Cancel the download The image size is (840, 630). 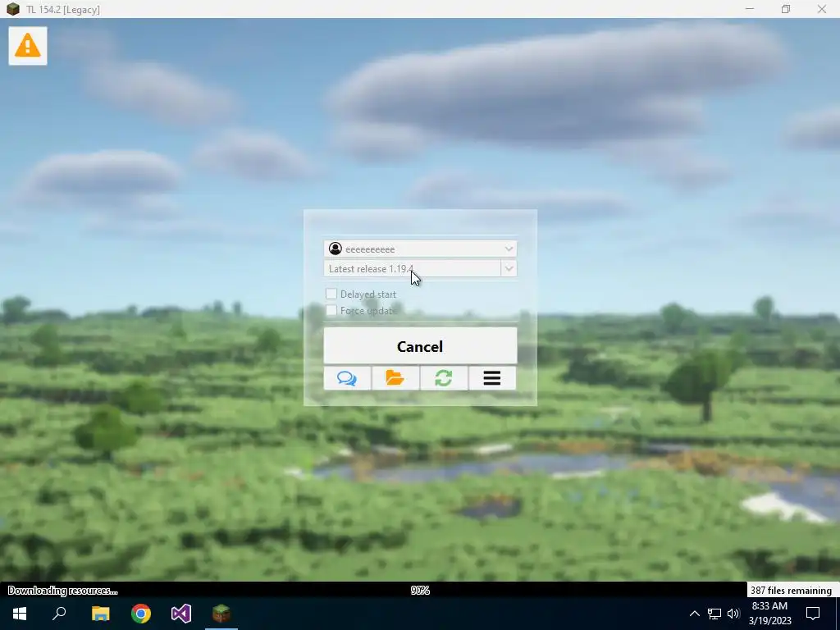coord(420,346)
